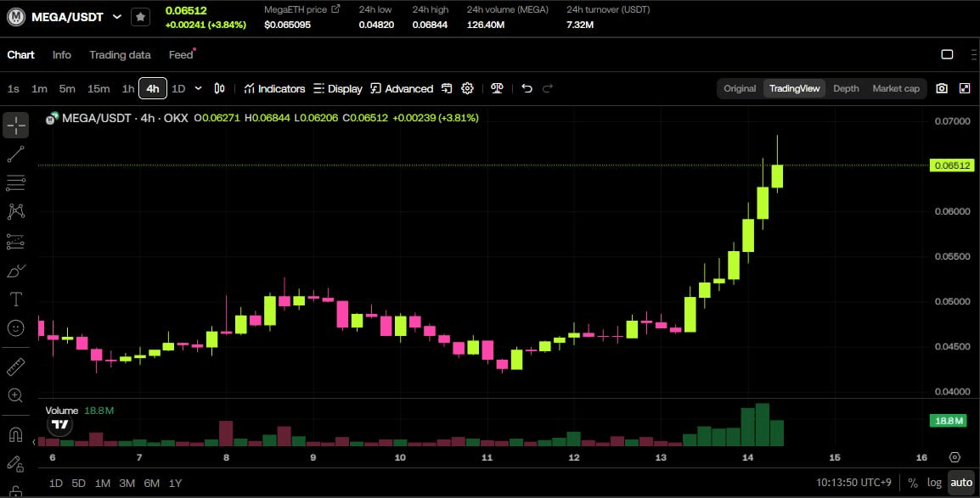Click the MEGA coin logo icon
This screenshot has height=498, width=980.
pos(15,17)
